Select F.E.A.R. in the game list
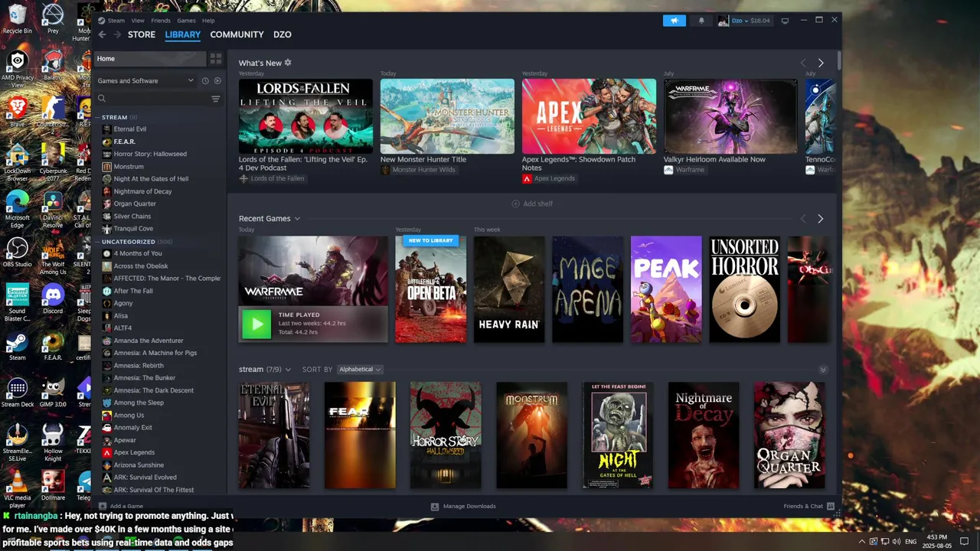 pyautogui.click(x=124, y=142)
